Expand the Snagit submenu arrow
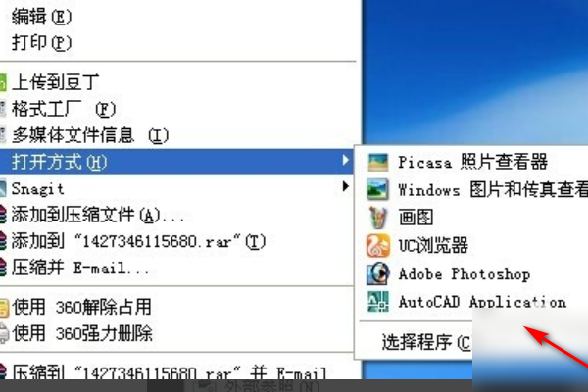The width and height of the screenshot is (588, 392). pyautogui.click(x=346, y=186)
